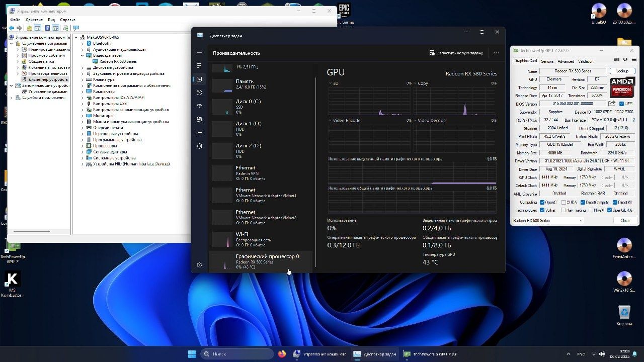Image resolution: width=644 pixels, height=362 pixels.
Task: Switch to Advanced tab in GPU-Z
Action: pos(566,61)
